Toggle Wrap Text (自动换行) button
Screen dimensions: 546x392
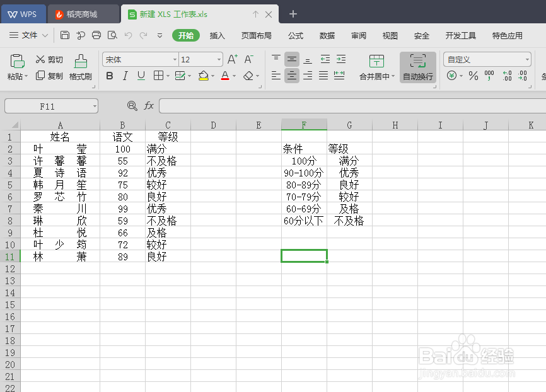pyautogui.click(x=418, y=67)
